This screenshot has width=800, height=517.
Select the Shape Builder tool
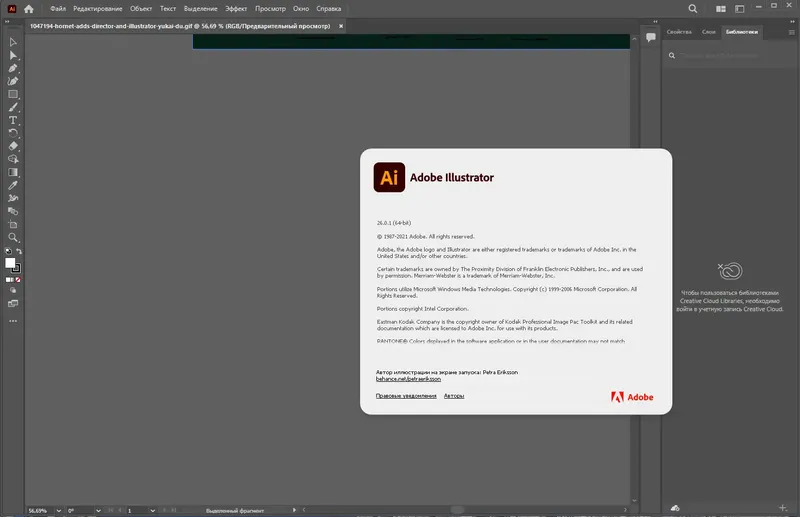coord(13,159)
